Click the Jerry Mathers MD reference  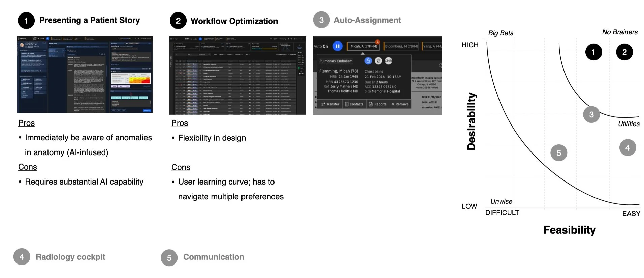[x=344, y=86]
